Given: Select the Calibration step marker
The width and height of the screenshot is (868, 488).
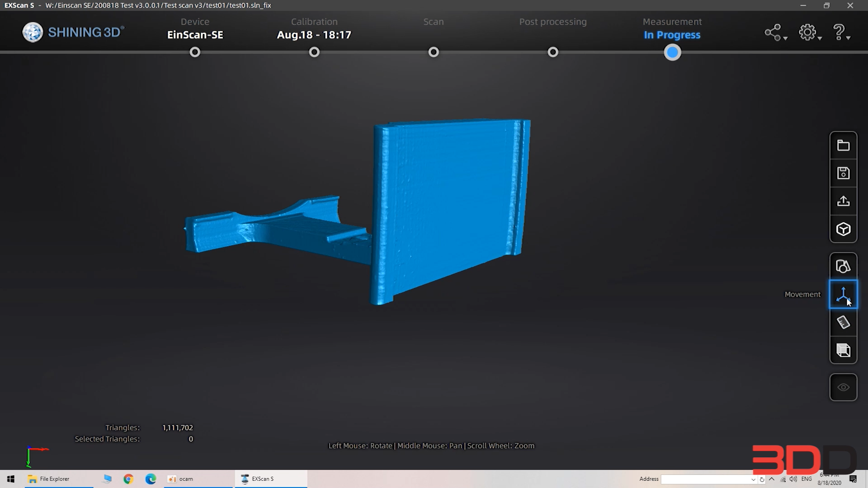Looking at the screenshot, I should pos(314,52).
